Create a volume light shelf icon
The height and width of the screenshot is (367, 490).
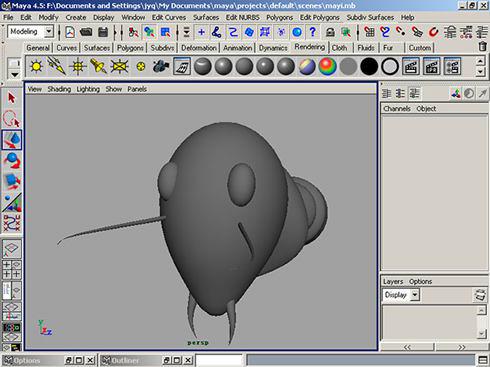click(x=141, y=66)
